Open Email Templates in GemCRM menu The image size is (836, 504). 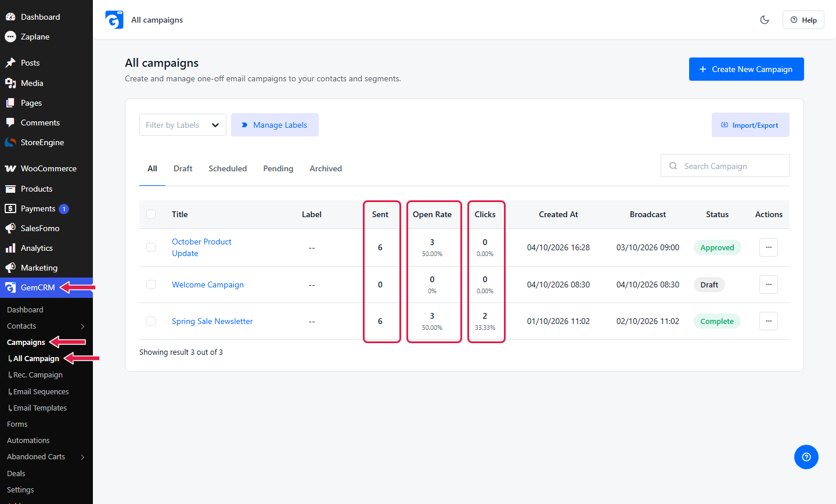tap(39, 408)
